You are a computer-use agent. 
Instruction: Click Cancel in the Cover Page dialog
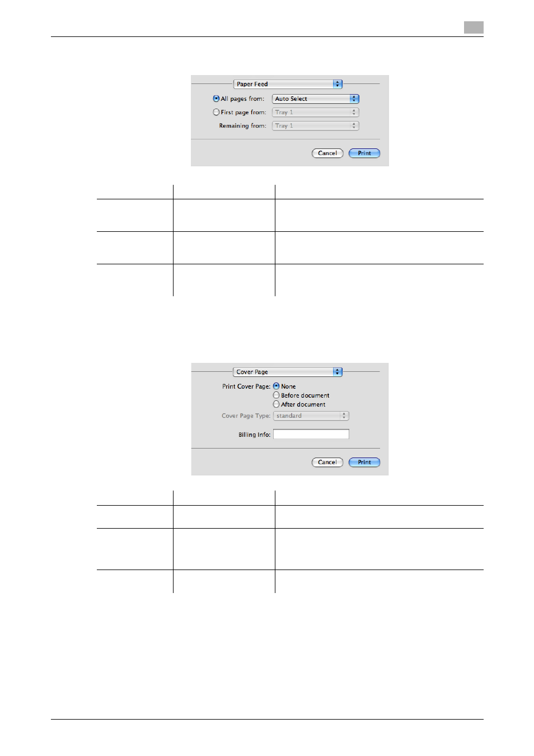click(x=327, y=462)
